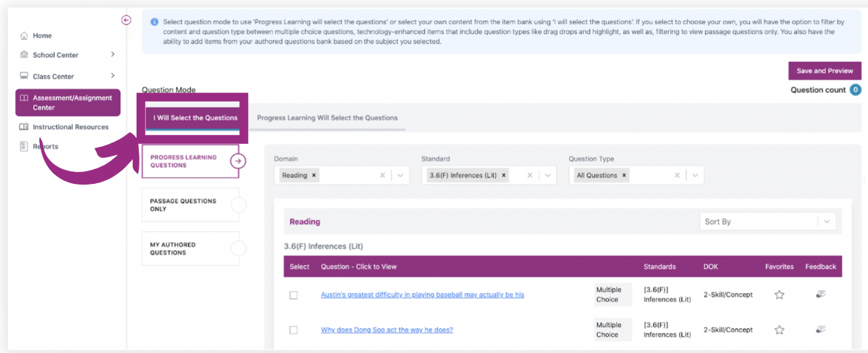Image resolution: width=868 pixels, height=353 pixels.
Task: Open feedback for Dong Soo question
Action: (x=821, y=329)
